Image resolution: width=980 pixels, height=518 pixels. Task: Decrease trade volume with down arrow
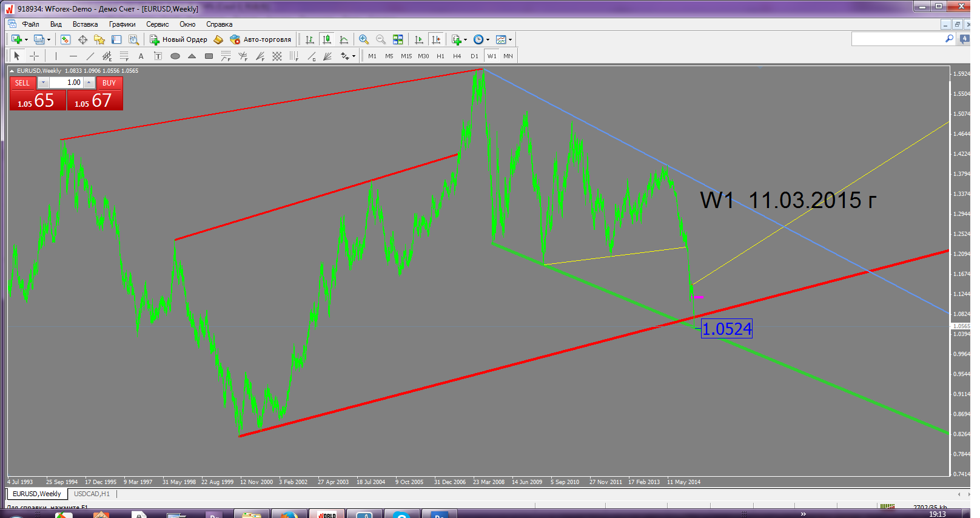(43, 82)
